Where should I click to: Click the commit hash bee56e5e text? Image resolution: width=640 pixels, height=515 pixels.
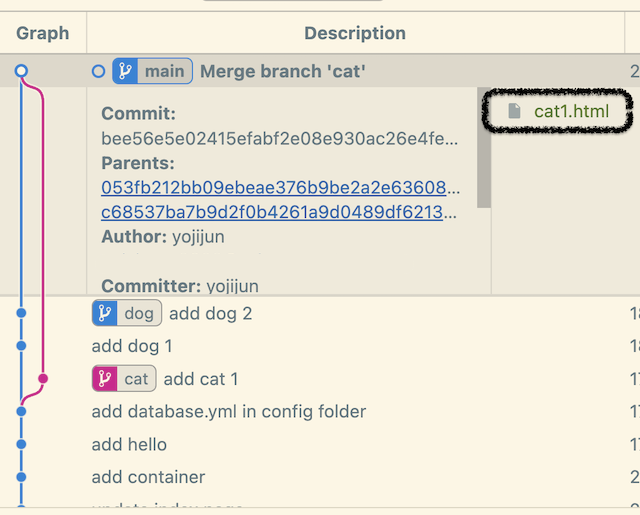coord(281,138)
